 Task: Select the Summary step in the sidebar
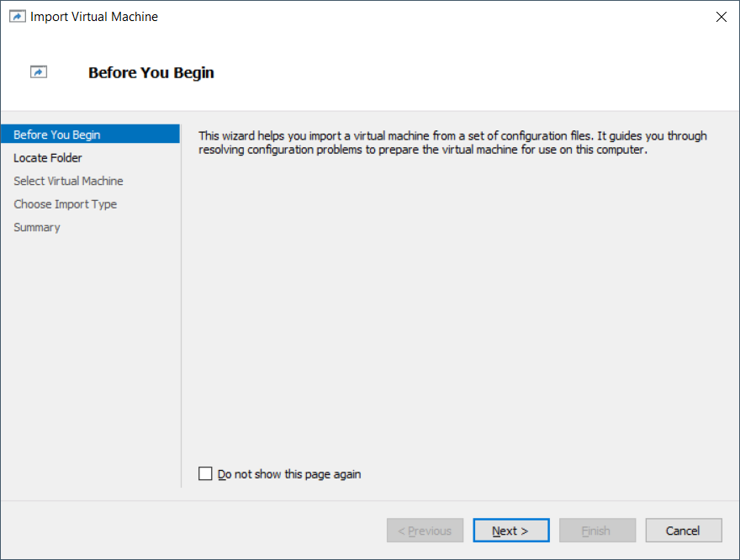[x=37, y=227]
